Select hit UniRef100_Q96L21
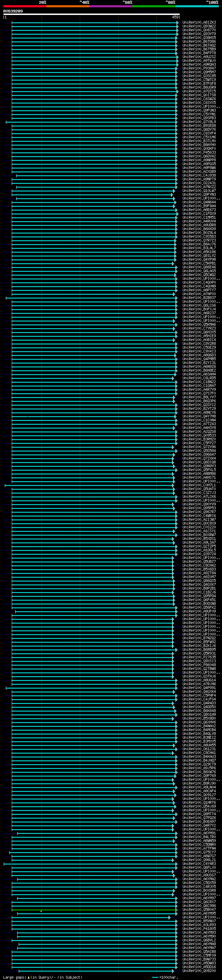 click(x=199, y=860)
